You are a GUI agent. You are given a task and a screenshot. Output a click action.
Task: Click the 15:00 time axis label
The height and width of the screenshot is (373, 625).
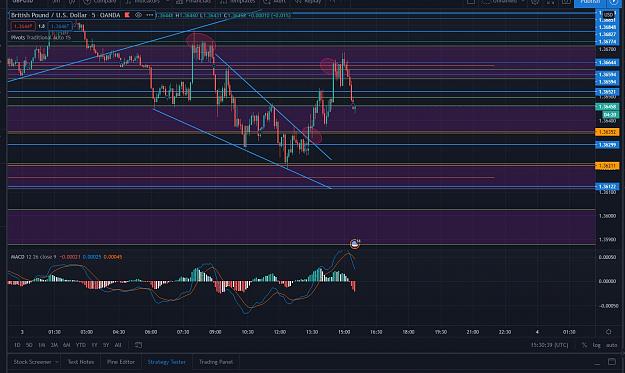[x=344, y=332]
